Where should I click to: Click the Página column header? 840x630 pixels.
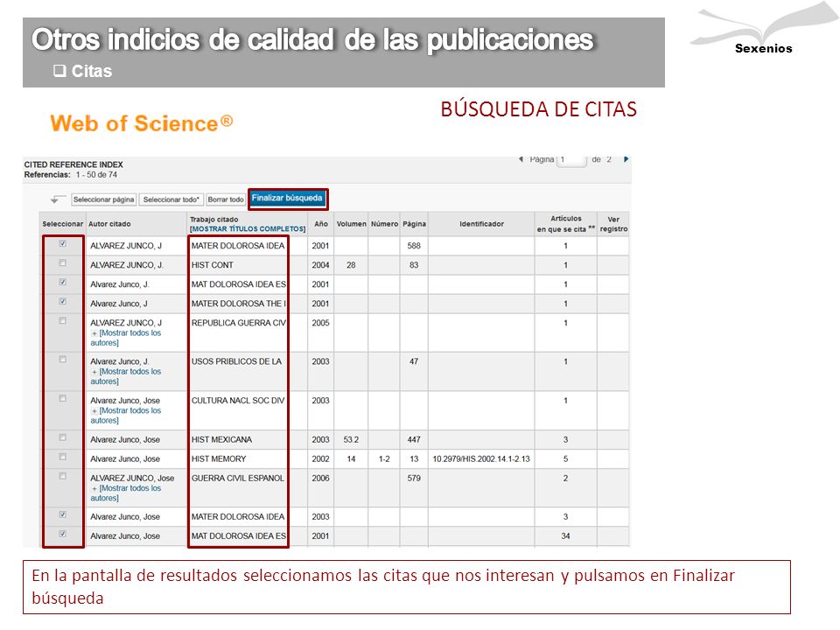pyautogui.click(x=414, y=224)
